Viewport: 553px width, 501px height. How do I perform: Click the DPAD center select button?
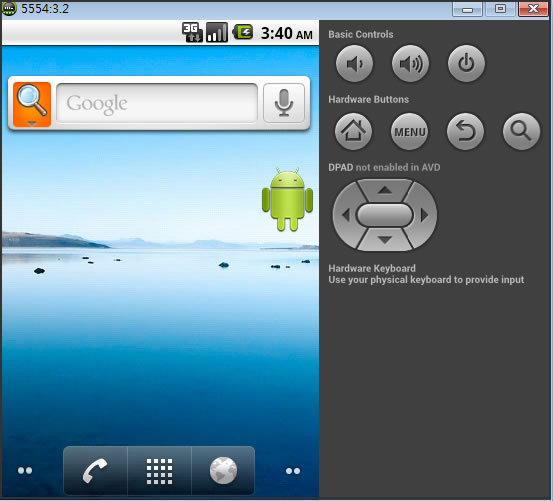tap(385, 215)
